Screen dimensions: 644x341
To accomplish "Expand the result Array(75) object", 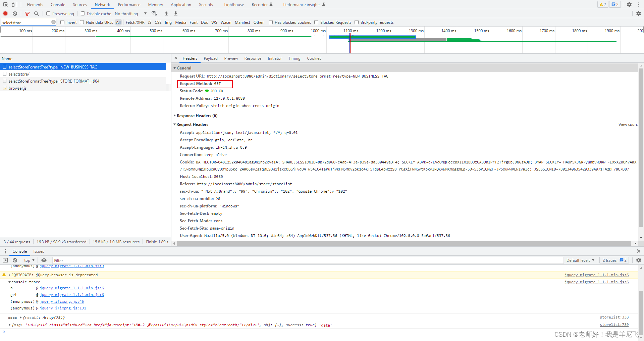I will pyautogui.click(x=21, y=317).
